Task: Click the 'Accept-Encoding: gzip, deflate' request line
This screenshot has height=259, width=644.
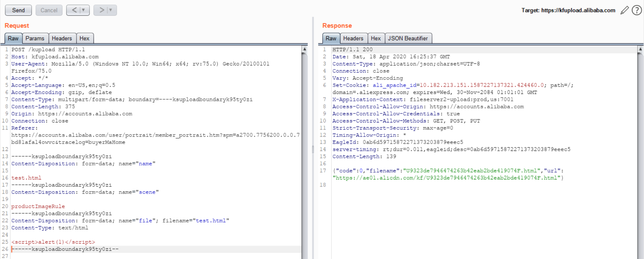Action: coord(61,92)
